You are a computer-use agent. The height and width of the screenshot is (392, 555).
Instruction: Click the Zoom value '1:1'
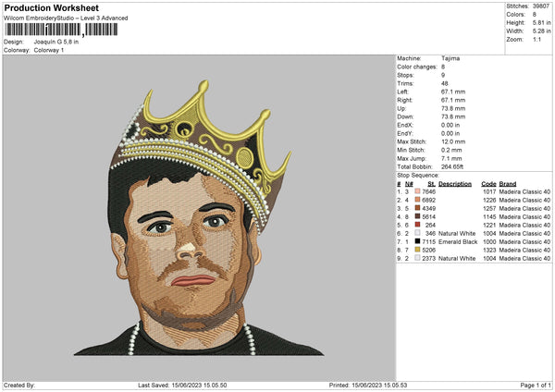pos(536,39)
